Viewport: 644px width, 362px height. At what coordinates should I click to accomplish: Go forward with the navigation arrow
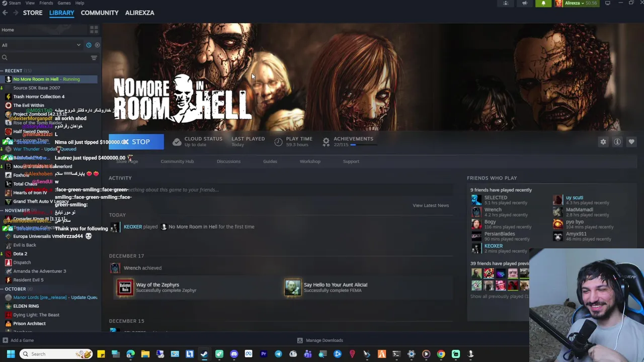coord(16,13)
